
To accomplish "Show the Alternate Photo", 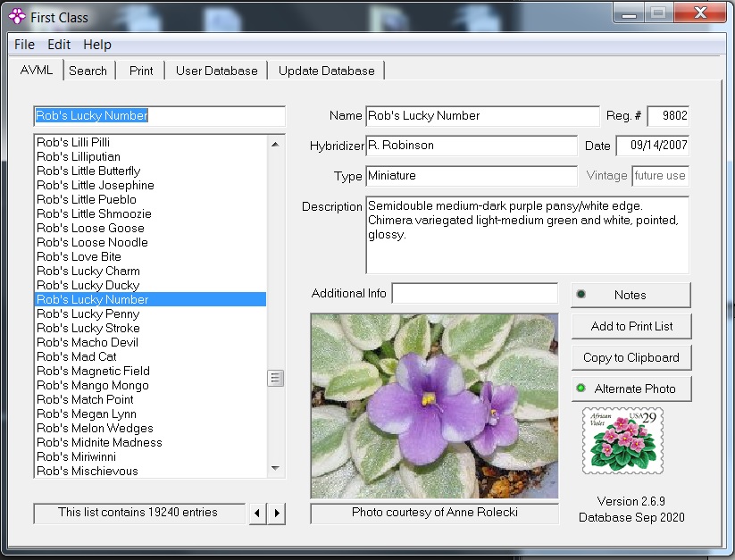I will (x=631, y=389).
